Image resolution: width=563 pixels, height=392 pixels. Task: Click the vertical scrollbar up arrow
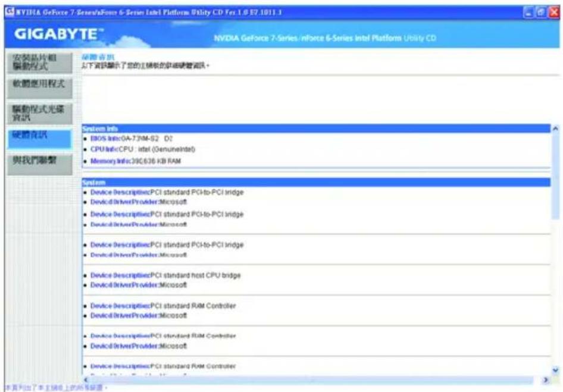coord(555,128)
